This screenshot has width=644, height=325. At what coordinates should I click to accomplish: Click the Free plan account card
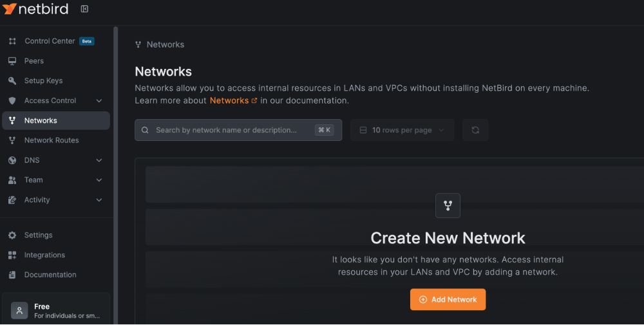click(x=56, y=311)
